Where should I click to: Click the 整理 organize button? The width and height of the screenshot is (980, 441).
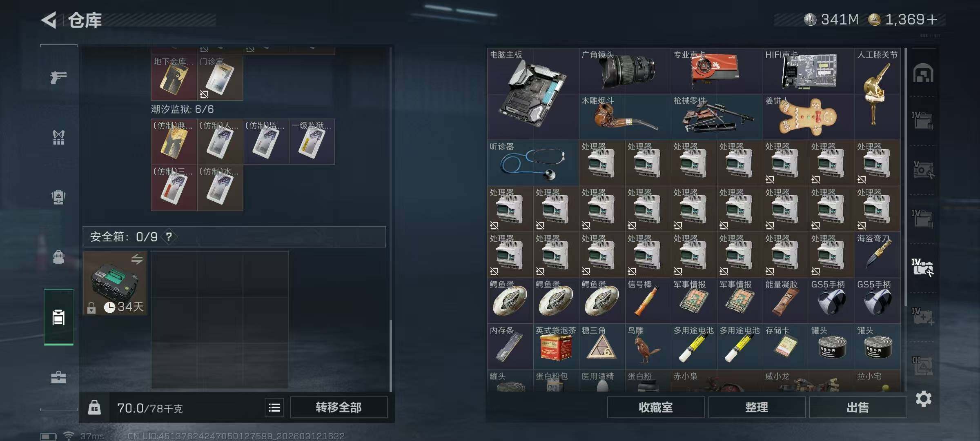(757, 407)
